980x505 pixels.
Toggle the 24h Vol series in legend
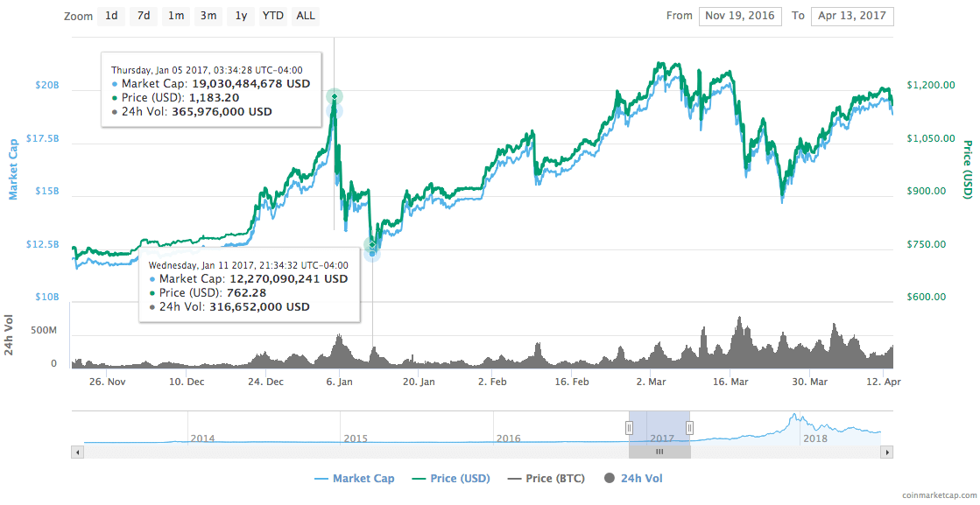[x=634, y=479]
